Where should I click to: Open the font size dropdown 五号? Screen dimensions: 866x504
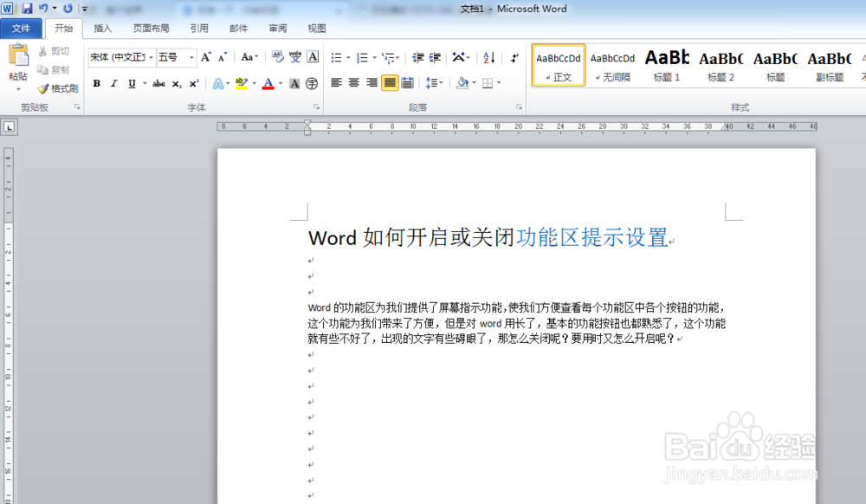[x=191, y=57]
